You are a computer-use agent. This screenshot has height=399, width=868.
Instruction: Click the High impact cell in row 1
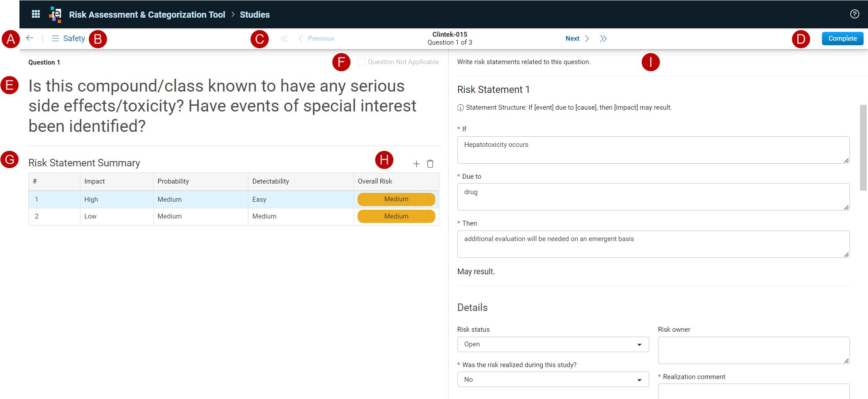[x=117, y=199]
